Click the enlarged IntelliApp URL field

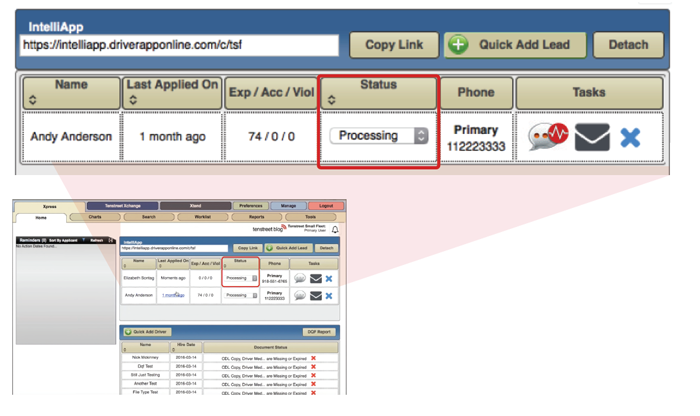[x=179, y=45]
